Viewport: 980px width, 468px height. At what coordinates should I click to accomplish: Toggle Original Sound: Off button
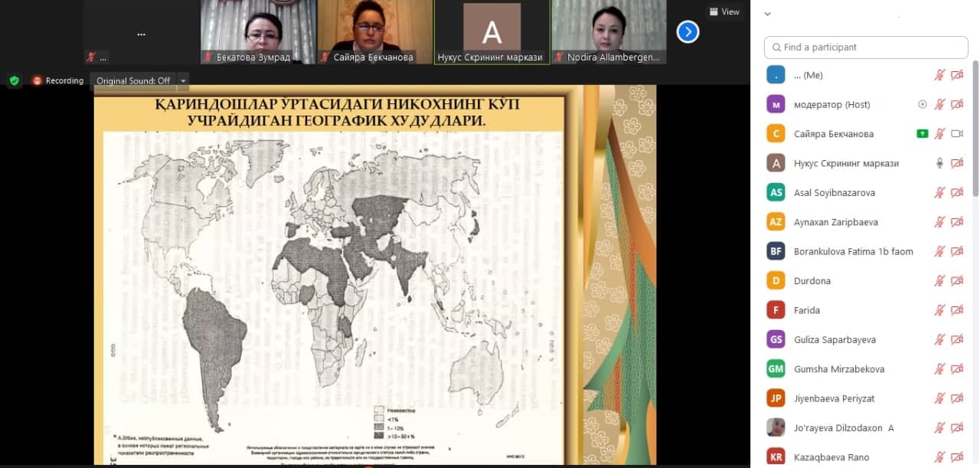[132, 80]
